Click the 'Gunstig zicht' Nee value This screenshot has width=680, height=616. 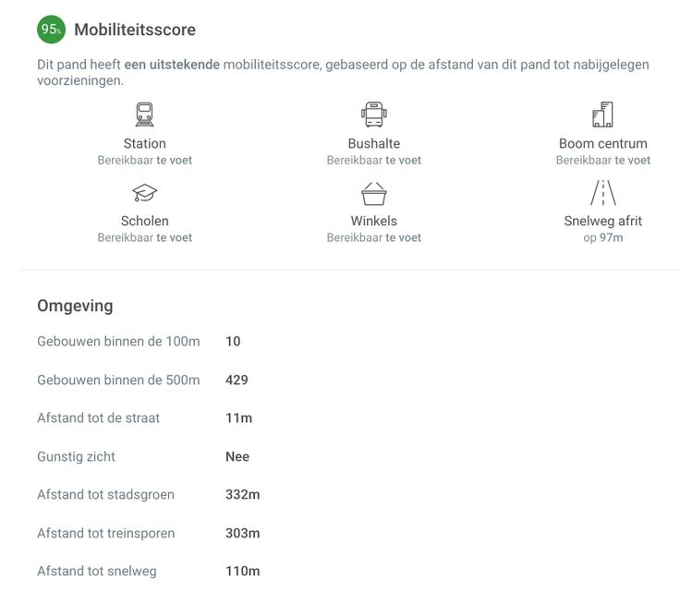click(x=237, y=456)
